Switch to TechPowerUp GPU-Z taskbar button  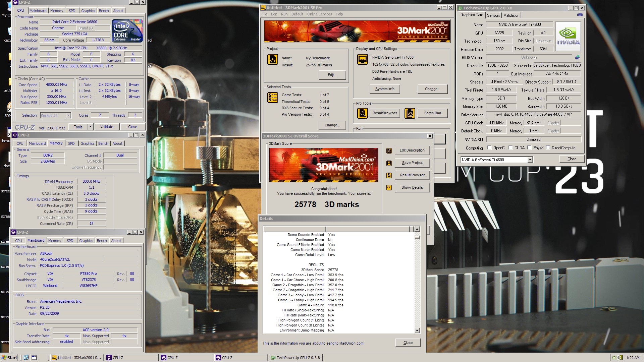pos(296,358)
